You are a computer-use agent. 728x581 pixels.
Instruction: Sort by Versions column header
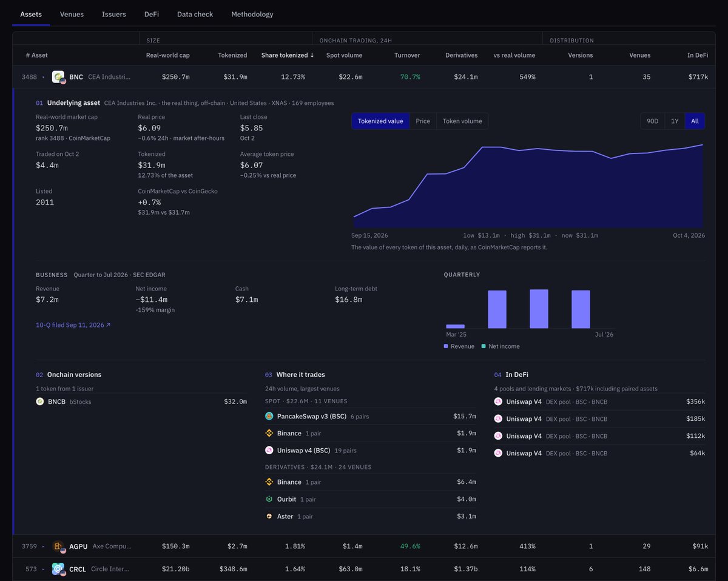click(x=581, y=55)
